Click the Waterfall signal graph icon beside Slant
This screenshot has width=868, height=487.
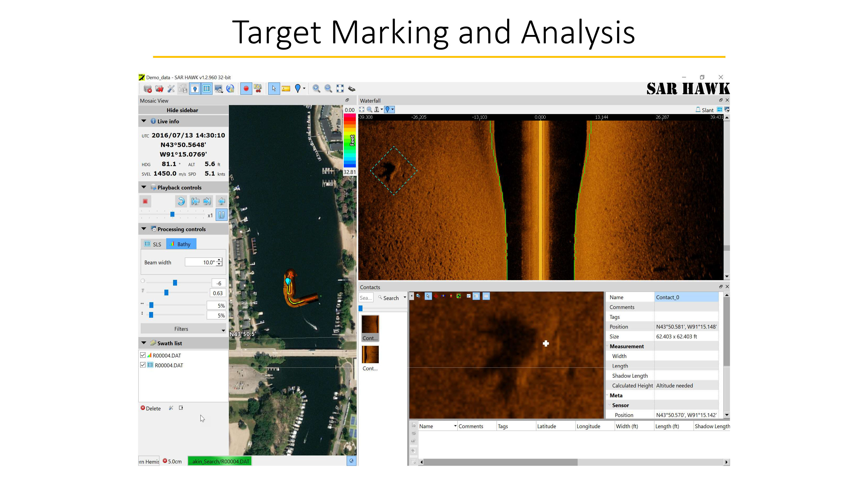tap(719, 109)
